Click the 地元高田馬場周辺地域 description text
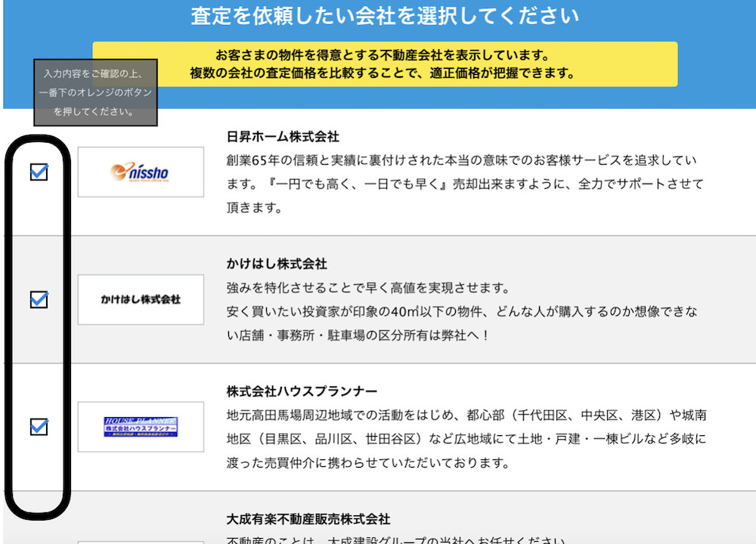Screen dimensions: 756x544 tap(466, 439)
